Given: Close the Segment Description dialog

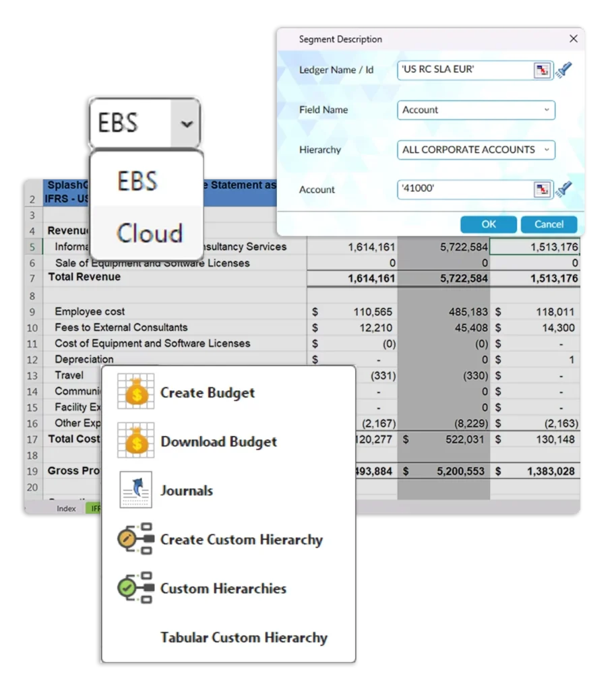Looking at the screenshot, I should [574, 39].
